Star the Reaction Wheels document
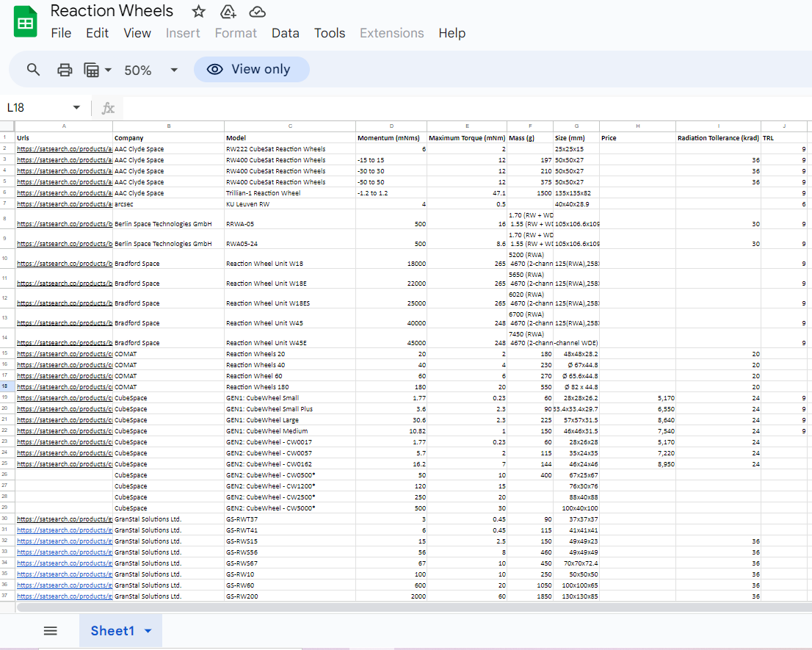 click(198, 12)
